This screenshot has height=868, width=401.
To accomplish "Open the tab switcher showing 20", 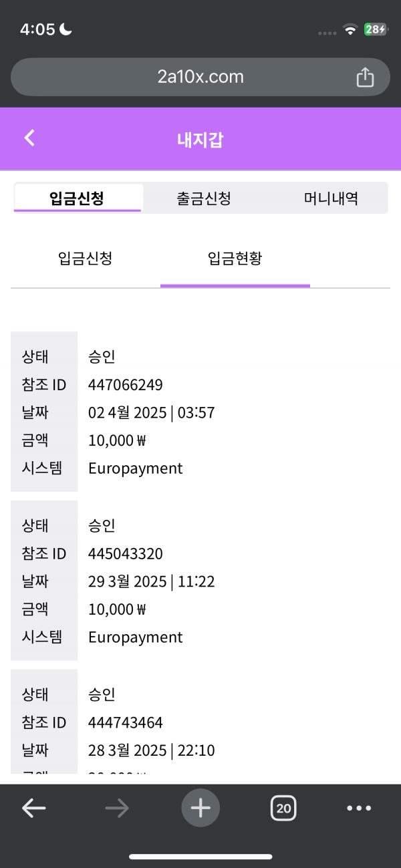I will coord(283,808).
